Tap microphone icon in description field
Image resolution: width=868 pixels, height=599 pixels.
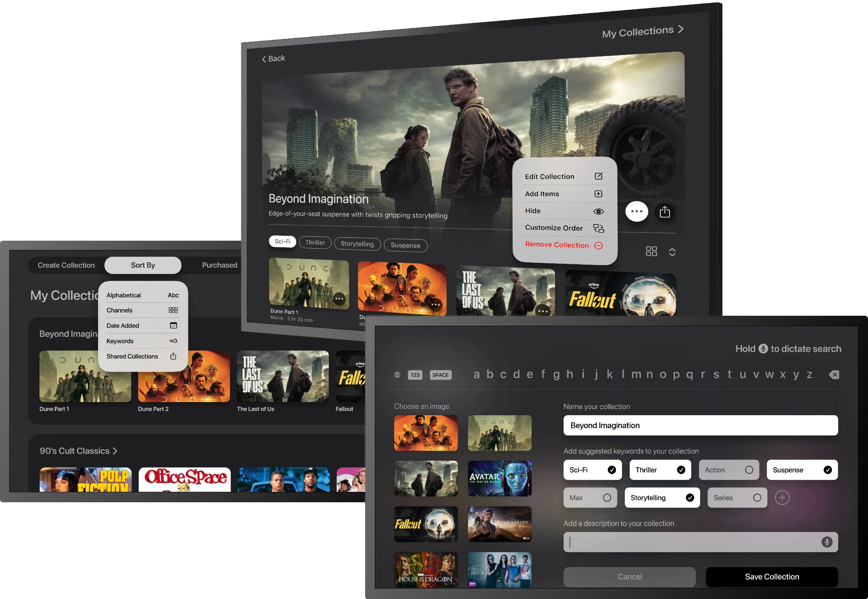coord(827,542)
